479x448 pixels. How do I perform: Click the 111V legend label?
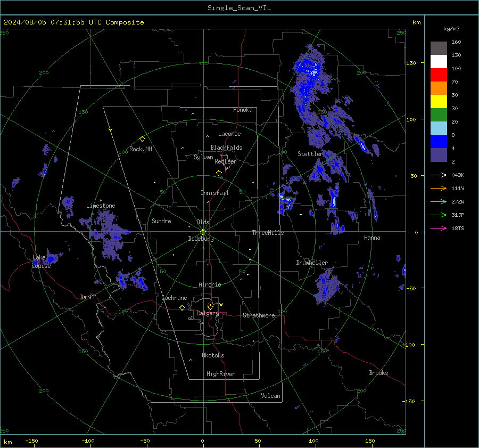click(x=458, y=189)
